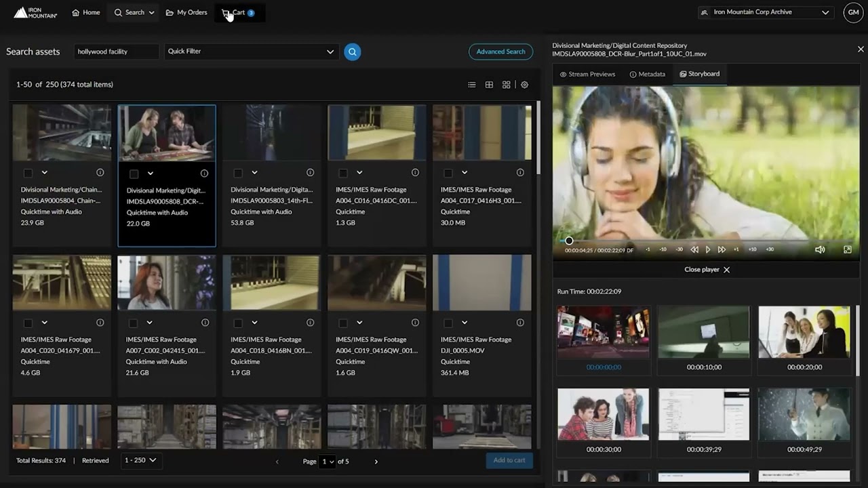
Task: Click the Iron Mountain logo
Action: [35, 12]
